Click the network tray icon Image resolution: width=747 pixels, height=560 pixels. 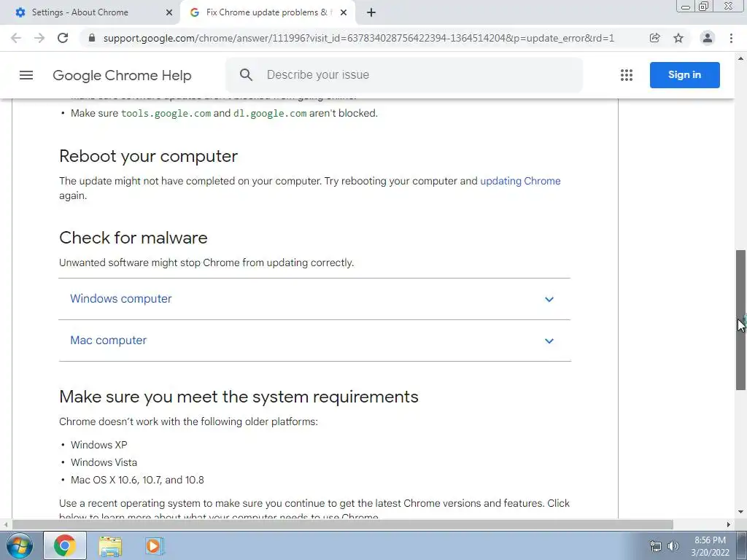tap(656, 546)
